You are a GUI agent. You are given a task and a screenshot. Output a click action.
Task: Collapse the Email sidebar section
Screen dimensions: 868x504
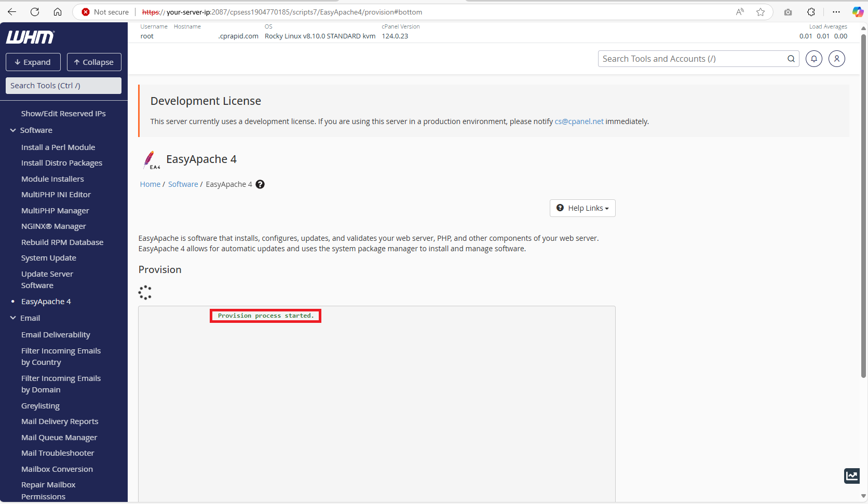(13, 318)
